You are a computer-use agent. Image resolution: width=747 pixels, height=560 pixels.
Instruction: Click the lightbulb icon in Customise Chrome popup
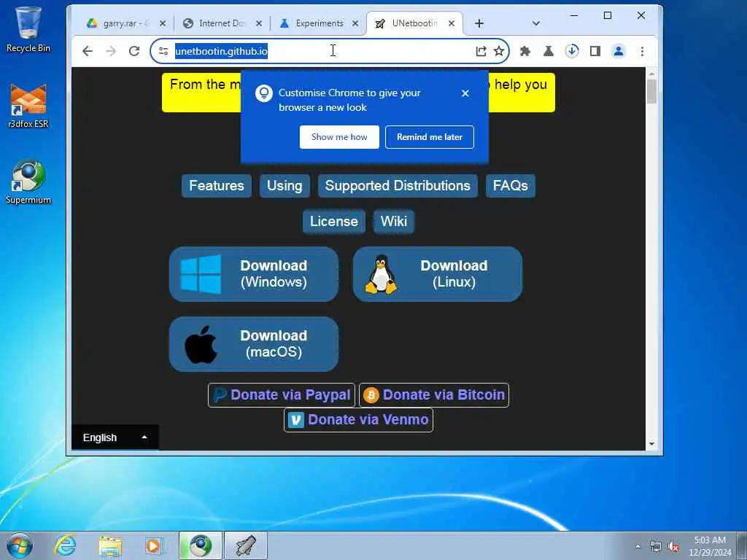[264, 93]
